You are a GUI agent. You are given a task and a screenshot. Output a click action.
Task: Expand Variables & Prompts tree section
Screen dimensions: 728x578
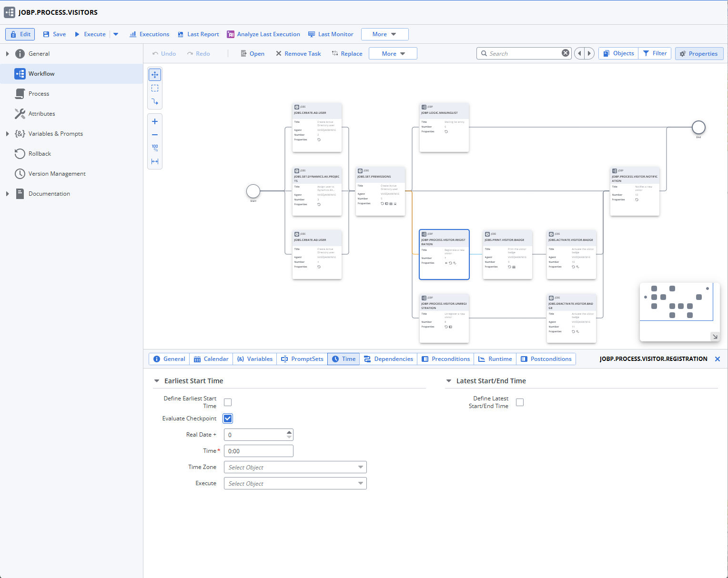(7, 134)
